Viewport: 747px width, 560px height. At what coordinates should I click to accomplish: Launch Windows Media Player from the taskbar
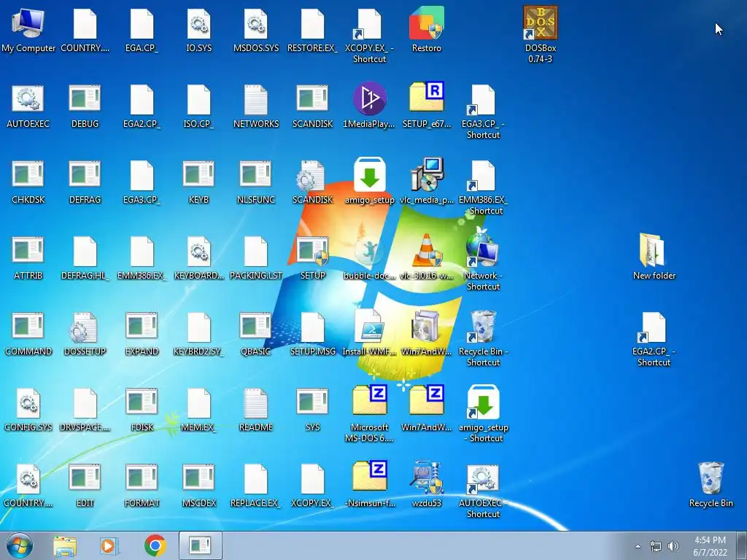pyautogui.click(x=109, y=546)
